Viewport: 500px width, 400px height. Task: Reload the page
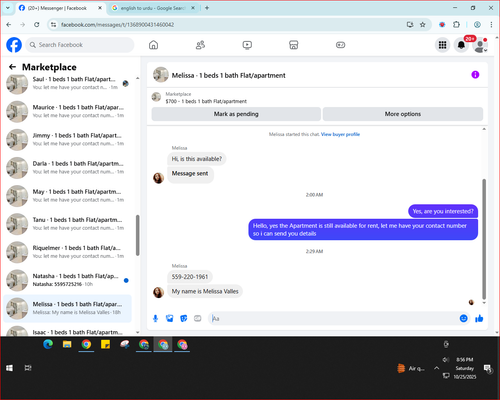(x=37, y=25)
